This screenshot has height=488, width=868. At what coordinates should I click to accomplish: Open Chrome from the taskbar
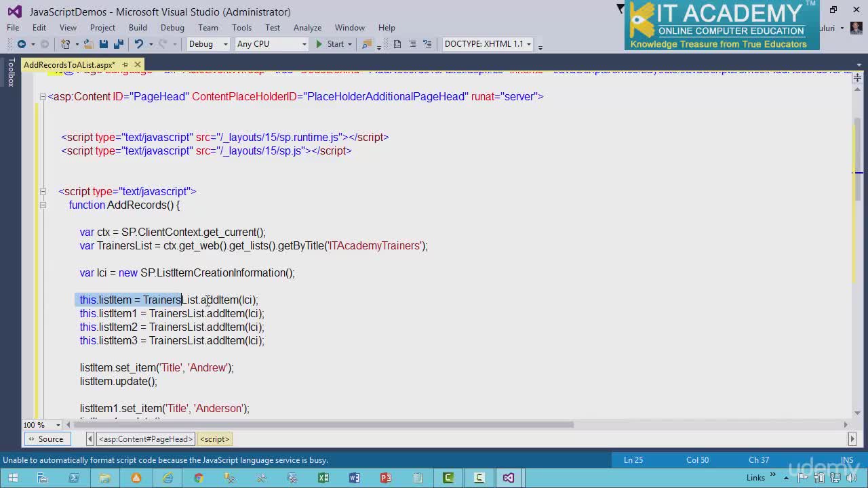click(199, 478)
